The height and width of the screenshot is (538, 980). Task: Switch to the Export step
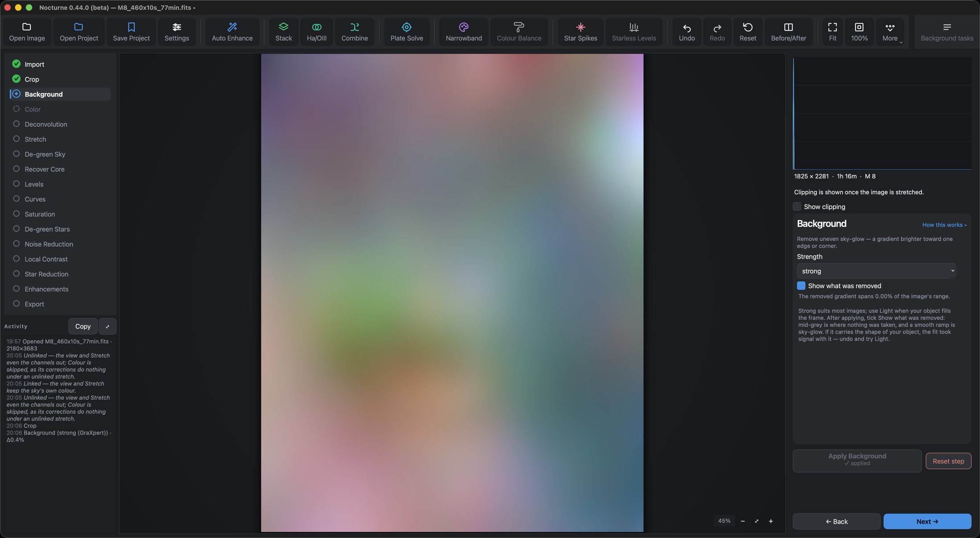click(60, 304)
